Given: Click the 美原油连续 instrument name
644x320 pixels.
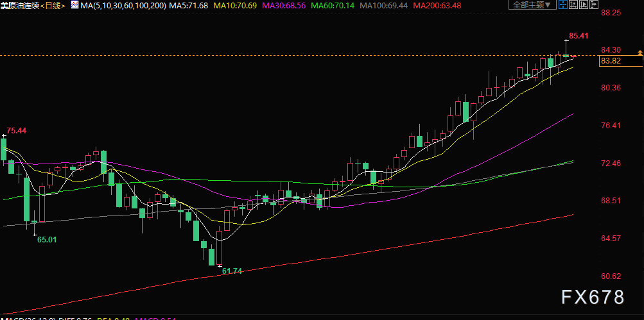Looking at the screenshot, I should tap(20, 6).
